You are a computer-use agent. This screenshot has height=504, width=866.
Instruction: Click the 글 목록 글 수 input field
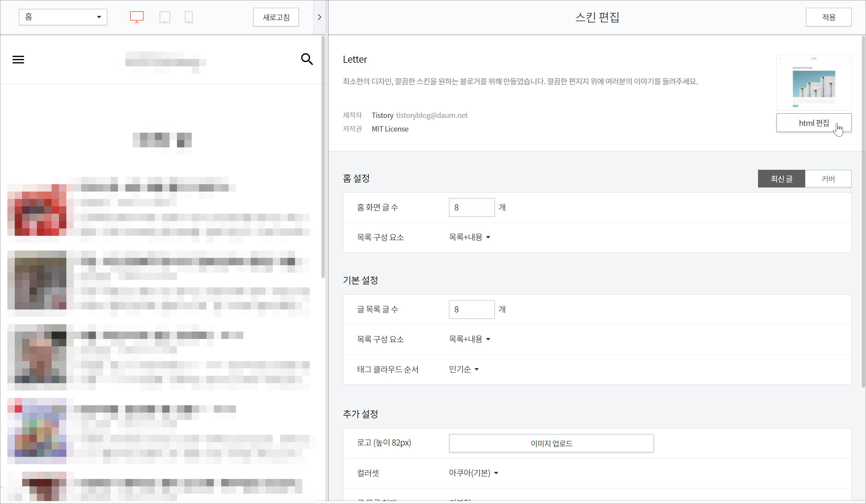[471, 309]
